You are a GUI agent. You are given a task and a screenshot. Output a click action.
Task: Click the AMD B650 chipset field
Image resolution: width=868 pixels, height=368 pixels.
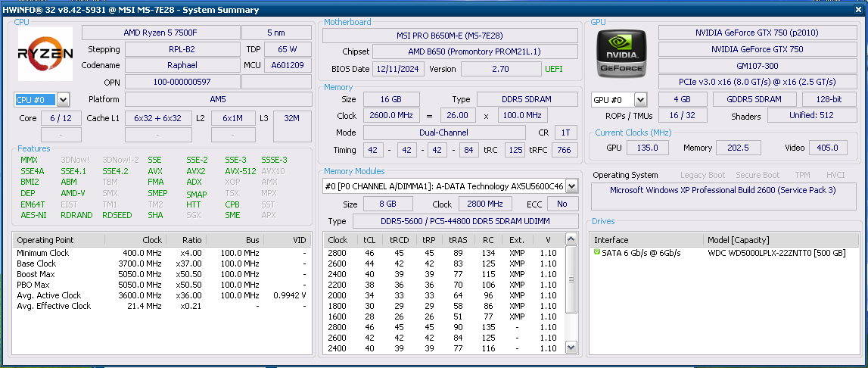tap(475, 52)
